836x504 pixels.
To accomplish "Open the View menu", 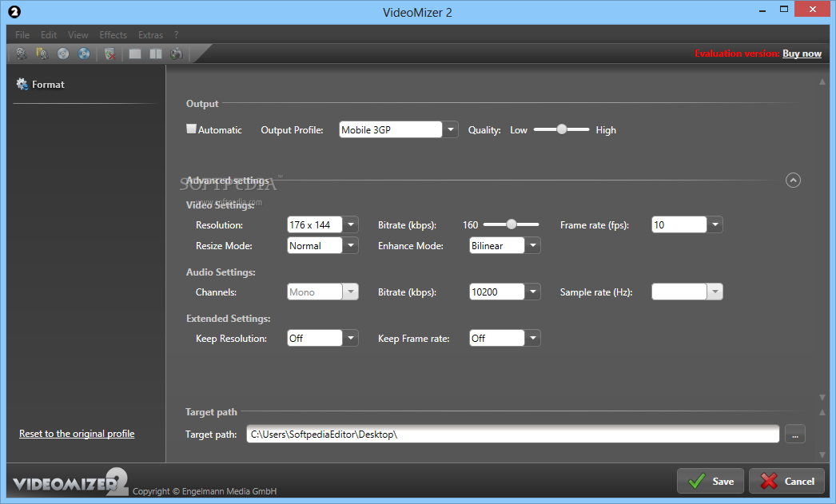I will pos(78,35).
